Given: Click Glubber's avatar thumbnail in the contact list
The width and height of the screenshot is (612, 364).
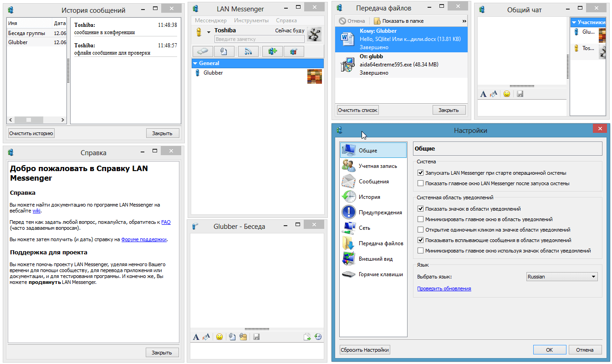Looking at the screenshot, I should click(315, 76).
